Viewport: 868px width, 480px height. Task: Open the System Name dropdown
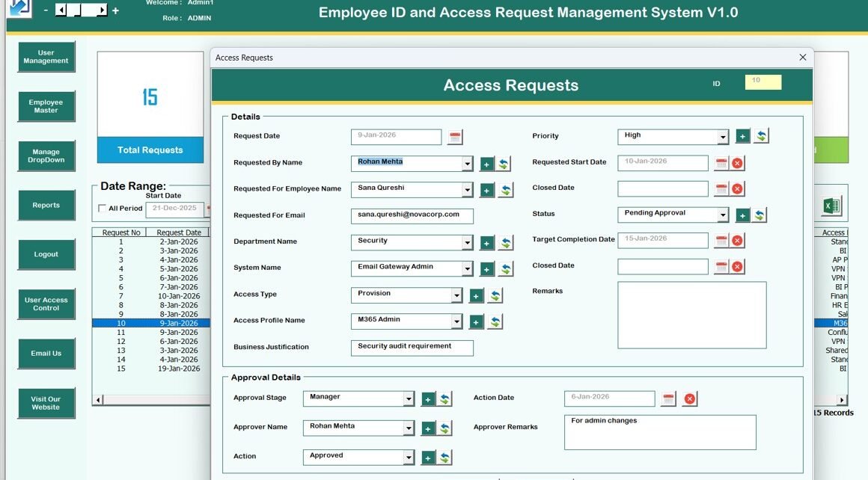467,269
